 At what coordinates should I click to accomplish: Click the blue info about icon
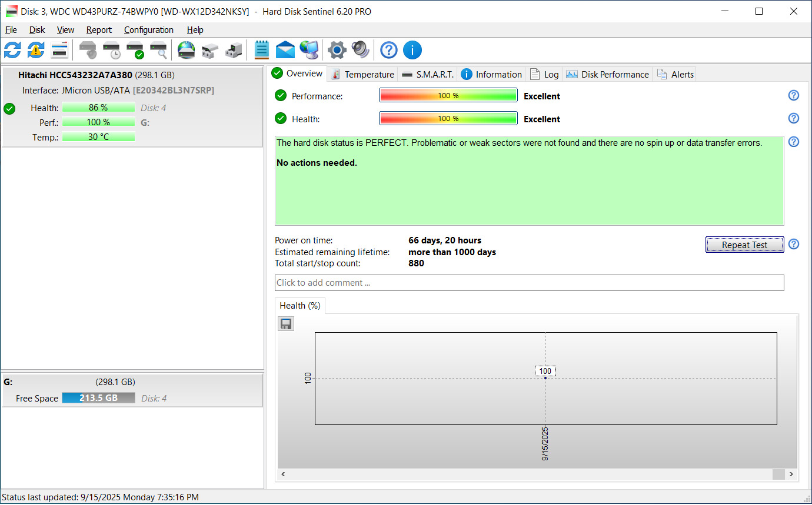412,50
